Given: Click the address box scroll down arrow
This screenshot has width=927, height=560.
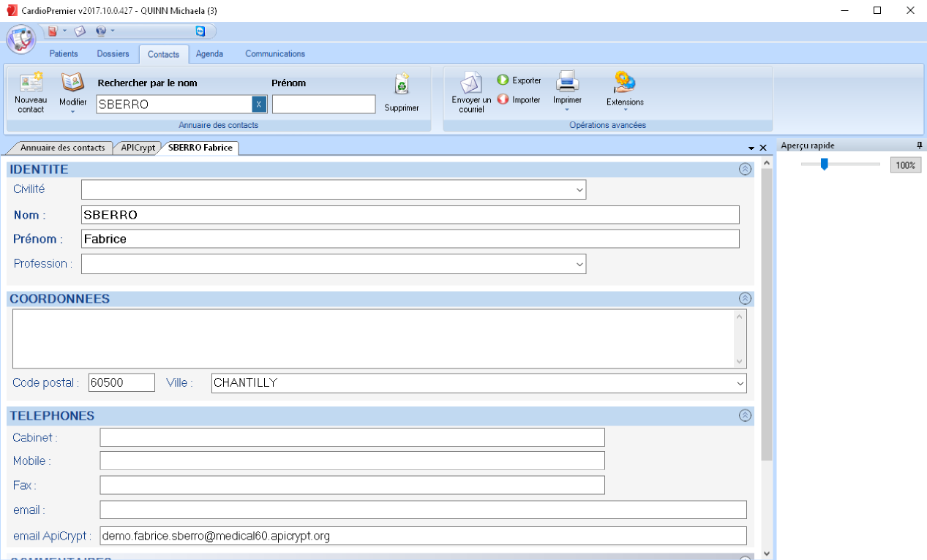Looking at the screenshot, I should coord(740,361).
